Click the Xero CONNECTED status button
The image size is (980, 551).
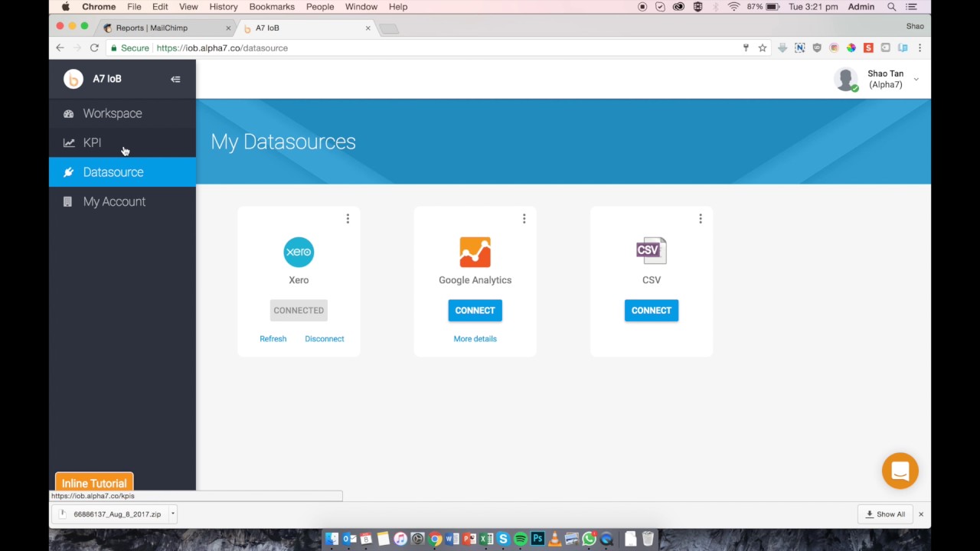(x=299, y=310)
